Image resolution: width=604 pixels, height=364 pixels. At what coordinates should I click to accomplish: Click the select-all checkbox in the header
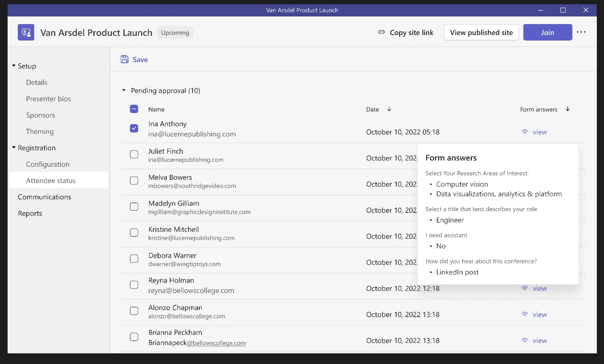point(134,109)
